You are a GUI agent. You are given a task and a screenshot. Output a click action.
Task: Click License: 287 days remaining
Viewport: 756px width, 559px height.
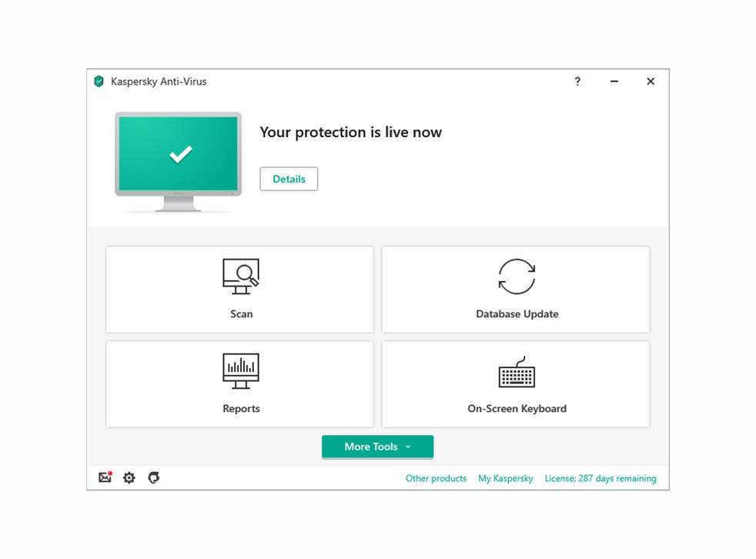pos(600,478)
